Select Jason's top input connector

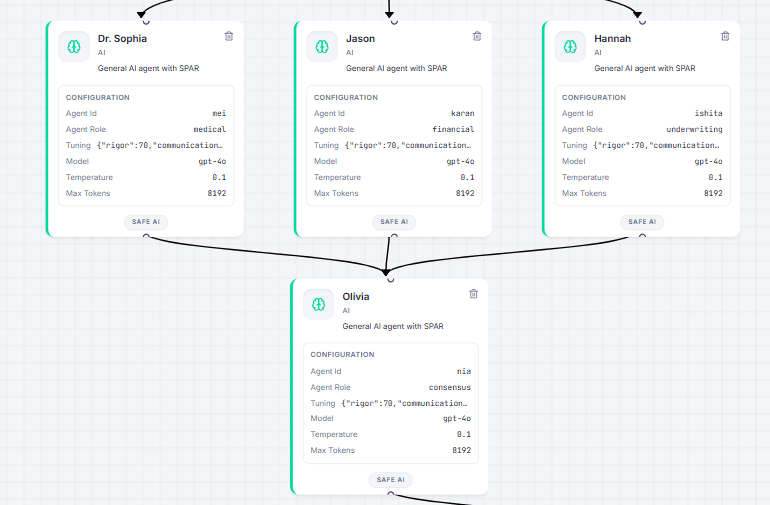point(394,21)
